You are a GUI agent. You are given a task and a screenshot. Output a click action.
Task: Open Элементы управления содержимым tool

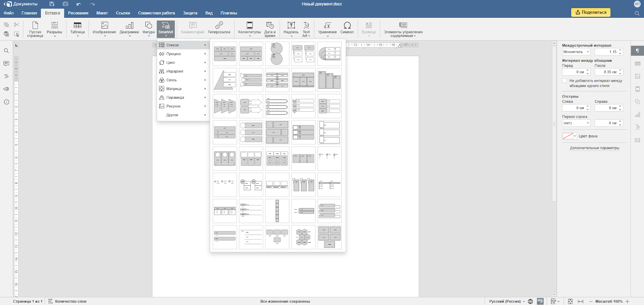click(x=403, y=29)
